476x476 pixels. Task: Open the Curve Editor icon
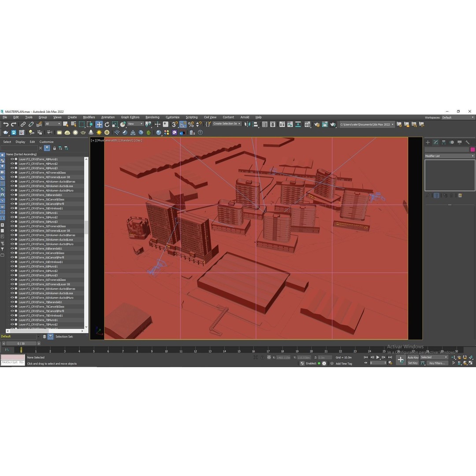[290, 124]
